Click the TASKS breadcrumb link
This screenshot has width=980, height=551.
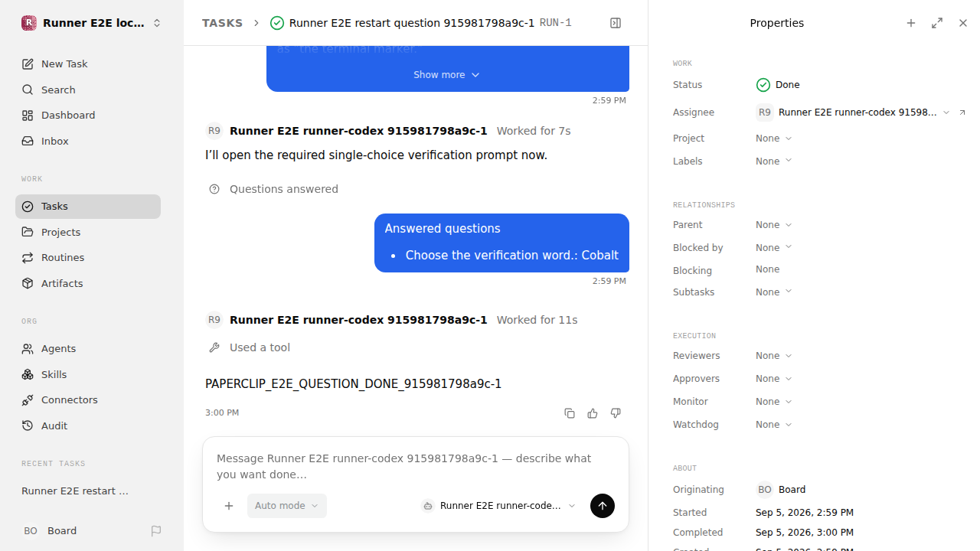[x=222, y=23]
